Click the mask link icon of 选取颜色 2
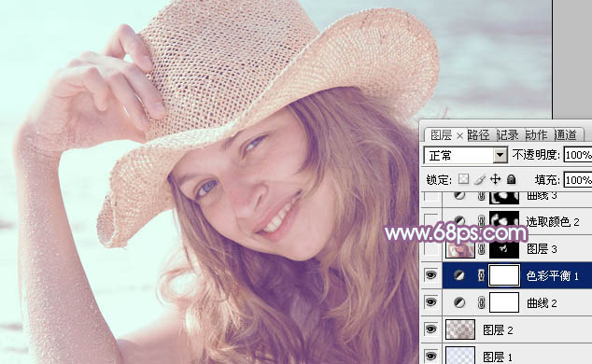The image size is (592, 364). [481, 221]
